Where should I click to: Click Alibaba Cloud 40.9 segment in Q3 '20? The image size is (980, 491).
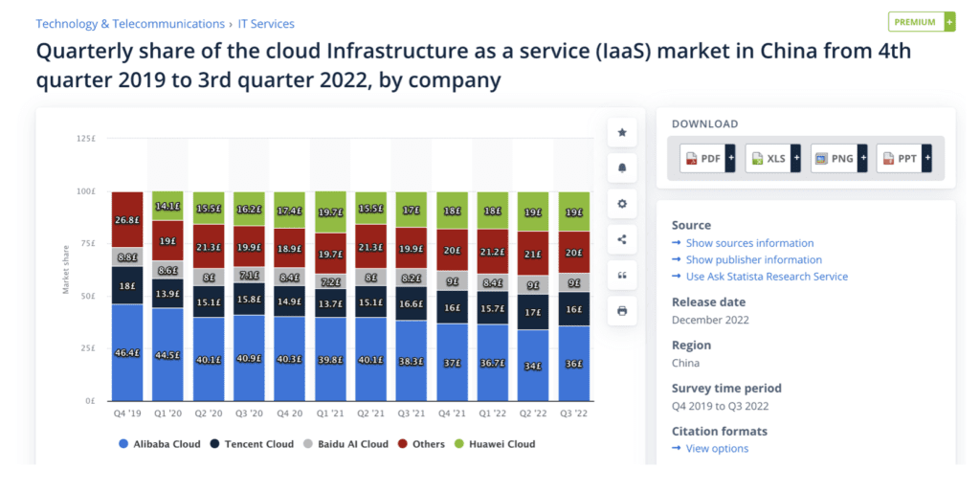click(x=249, y=358)
